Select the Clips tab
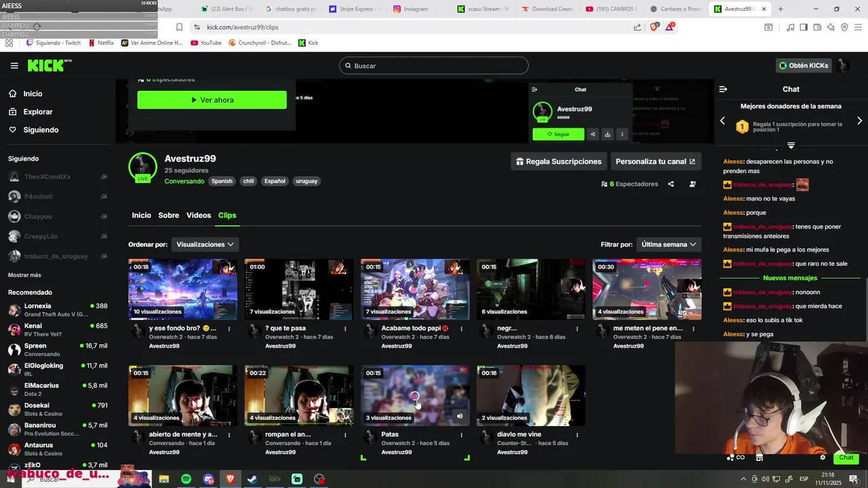This screenshot has height=488, width=868. coord(227,216)
